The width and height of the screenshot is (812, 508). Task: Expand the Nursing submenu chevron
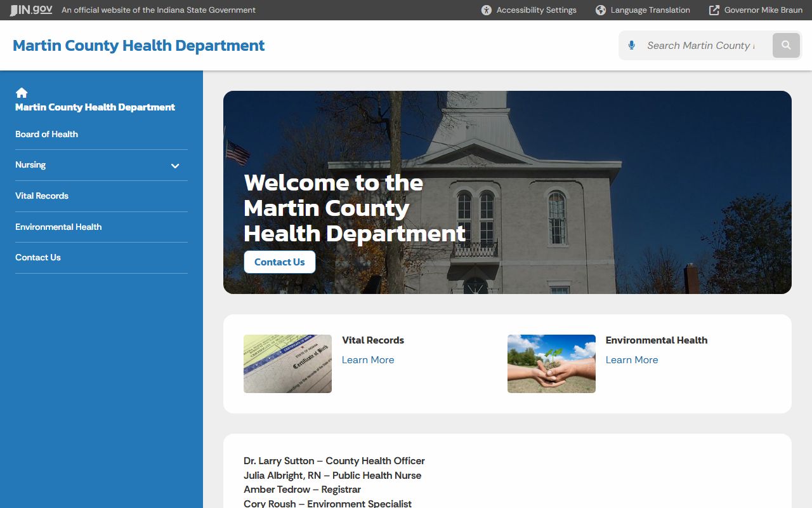click(175, 166)
